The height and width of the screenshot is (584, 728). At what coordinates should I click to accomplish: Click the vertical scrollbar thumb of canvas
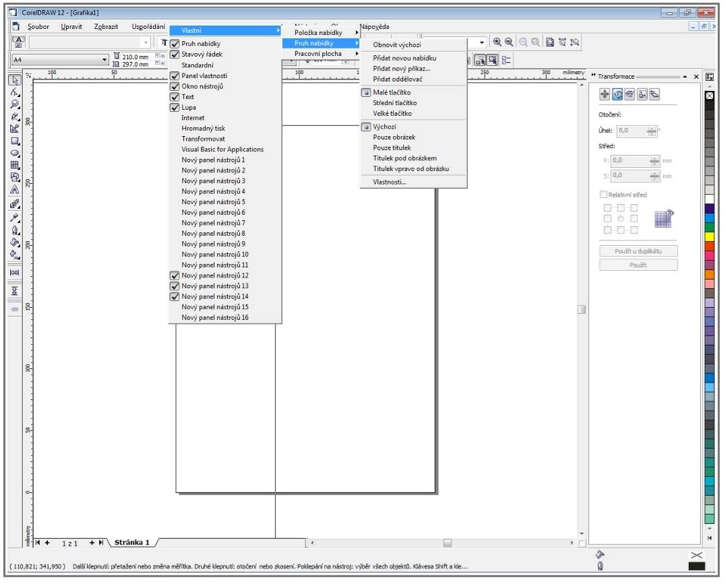(x=581, y=309)
